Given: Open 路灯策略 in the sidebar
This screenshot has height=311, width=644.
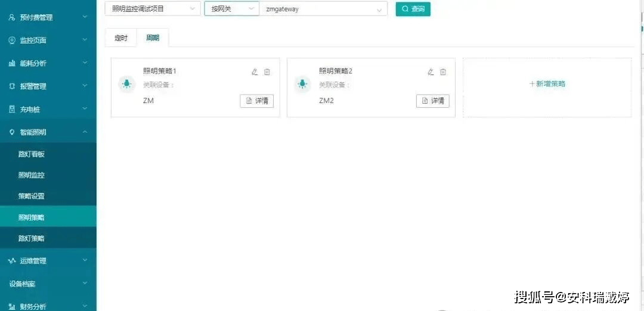Looking at the screenshot, I should (48, 238).
